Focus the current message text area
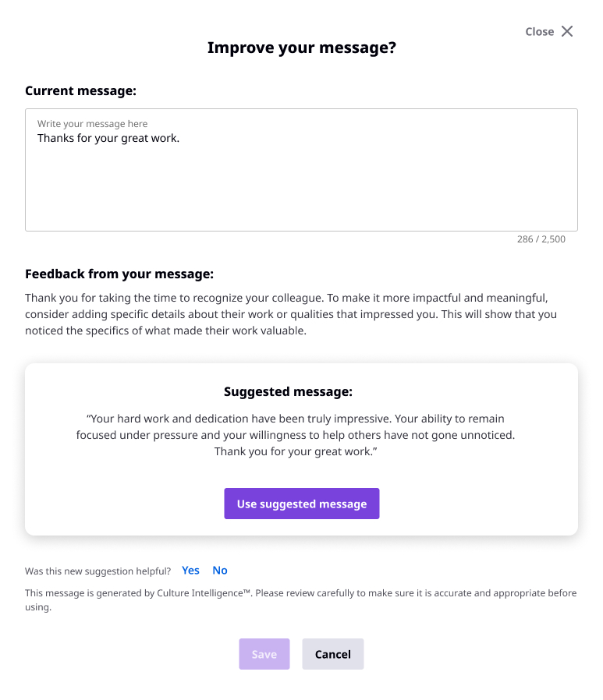The height and width of the screenshot is (700, 603). (301, 170)
